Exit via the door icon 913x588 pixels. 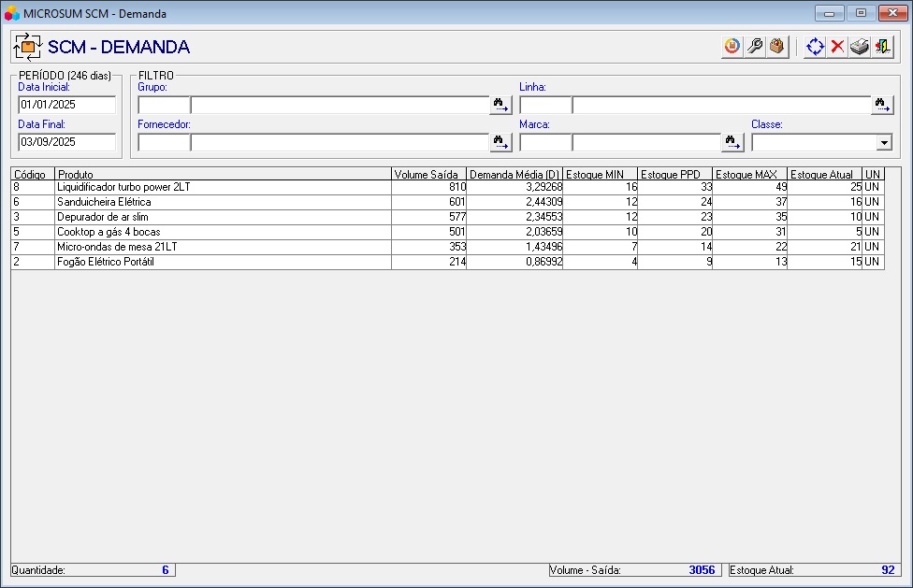882,47
